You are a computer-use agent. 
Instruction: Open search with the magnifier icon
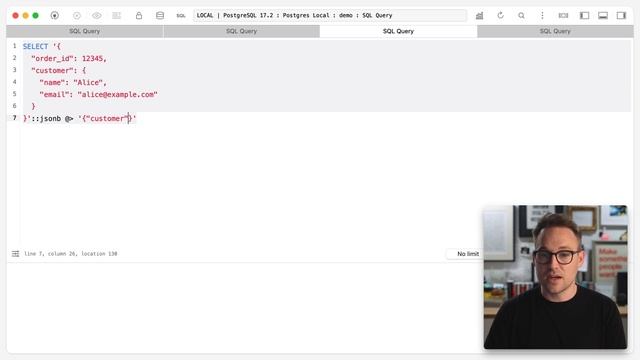tap(521, 16)
